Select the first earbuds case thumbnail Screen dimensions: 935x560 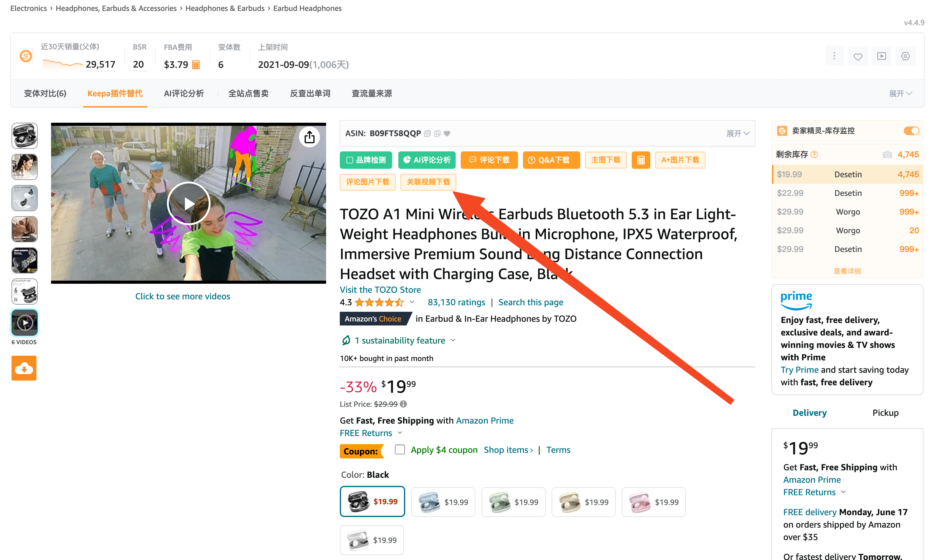[25, 136]
